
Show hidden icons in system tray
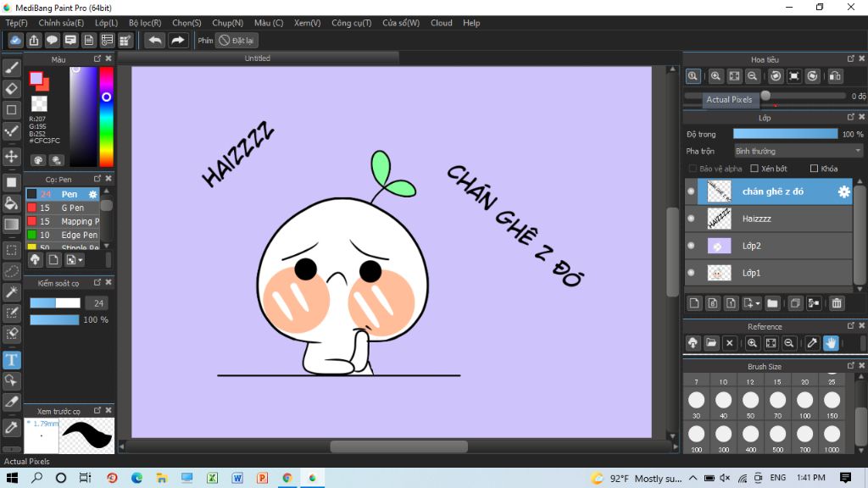(693, 478)
